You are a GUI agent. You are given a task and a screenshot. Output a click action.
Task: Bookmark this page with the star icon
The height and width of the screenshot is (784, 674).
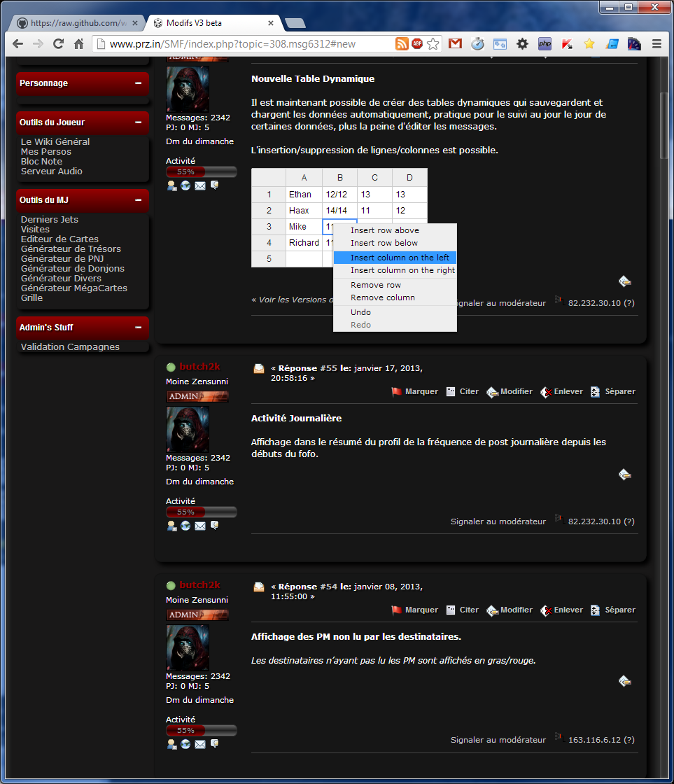click(433, 44)
